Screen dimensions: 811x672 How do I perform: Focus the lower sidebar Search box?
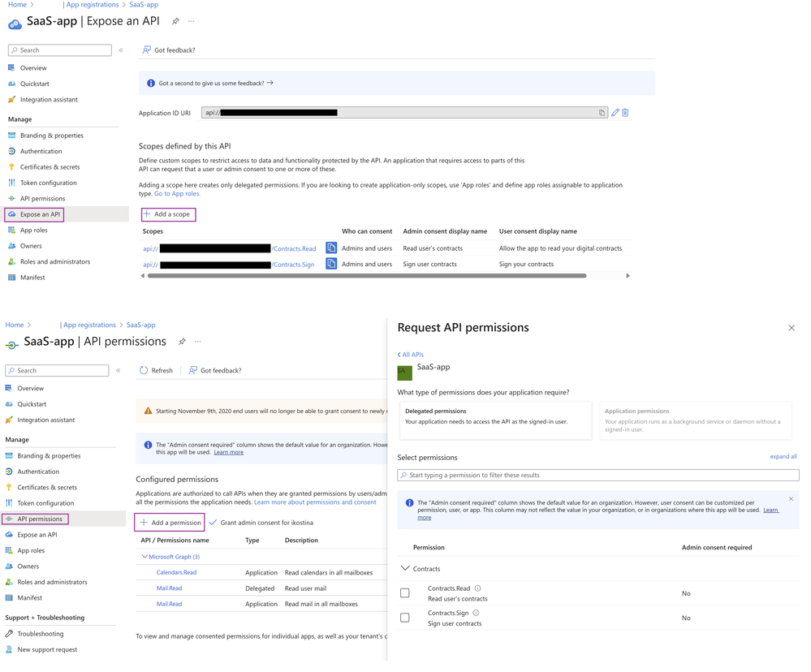point(57,371)
